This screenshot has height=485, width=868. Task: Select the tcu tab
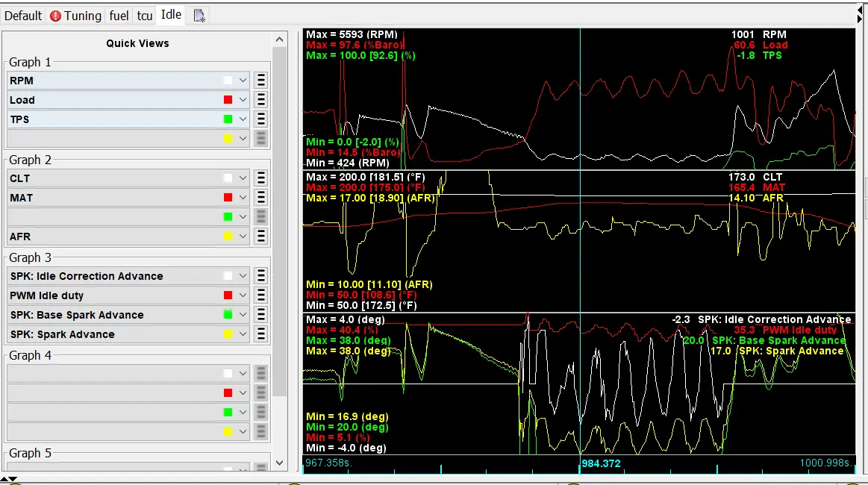(145, 16)
